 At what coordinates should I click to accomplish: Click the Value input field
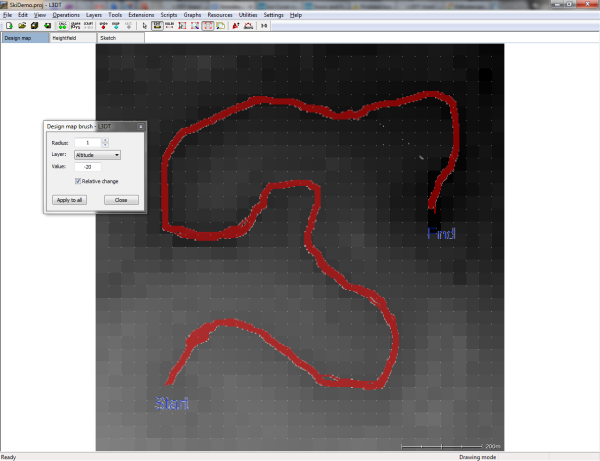click(90, 167)
